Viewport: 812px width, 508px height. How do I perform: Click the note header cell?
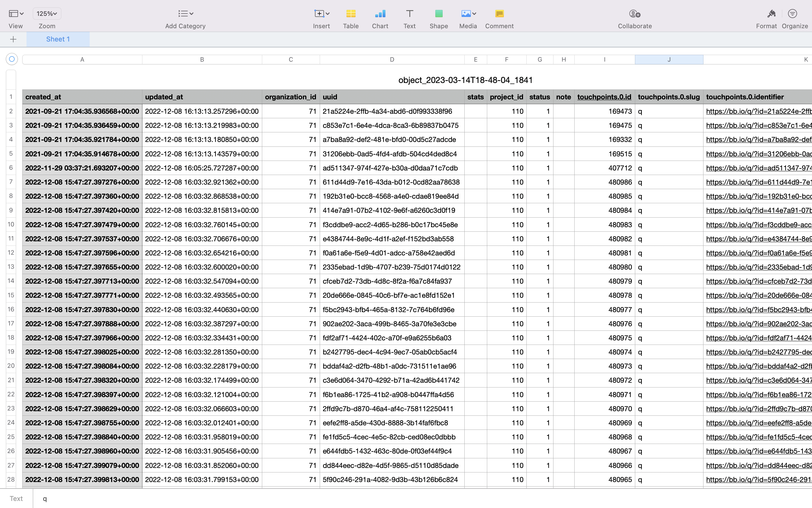(x=564, y=97)
